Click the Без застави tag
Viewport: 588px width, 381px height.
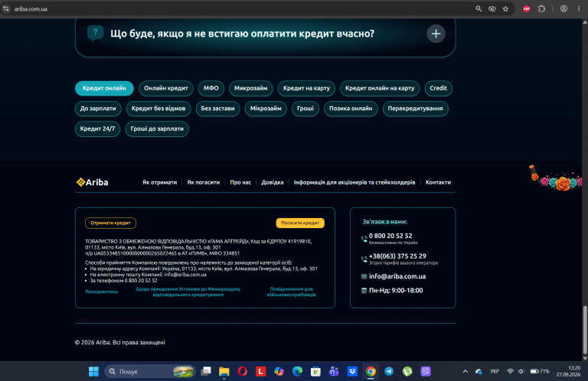217,109
